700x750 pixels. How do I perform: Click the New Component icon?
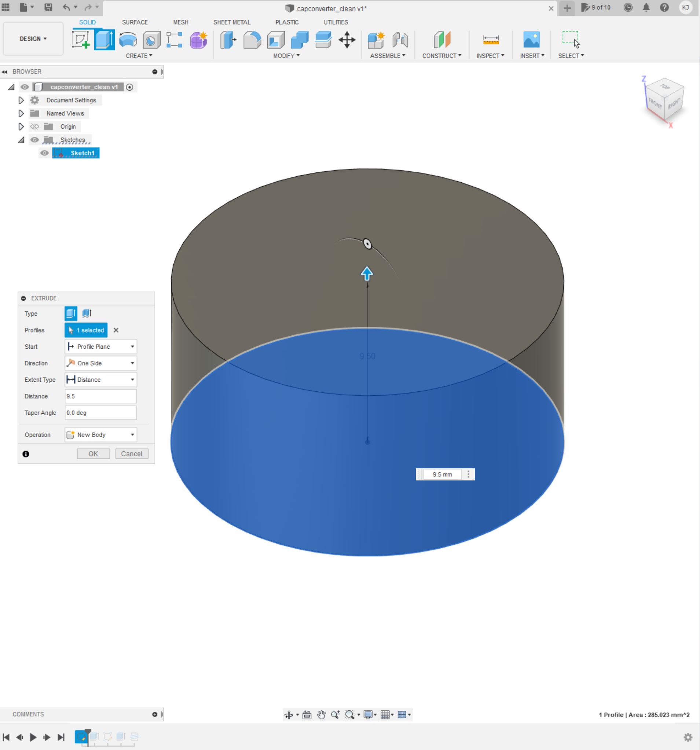coord(376,40)
